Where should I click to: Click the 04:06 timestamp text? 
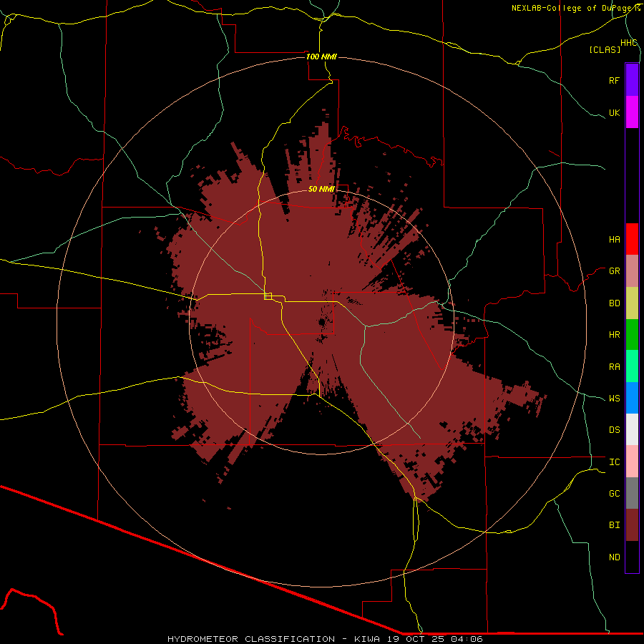(x=467, y=639)
